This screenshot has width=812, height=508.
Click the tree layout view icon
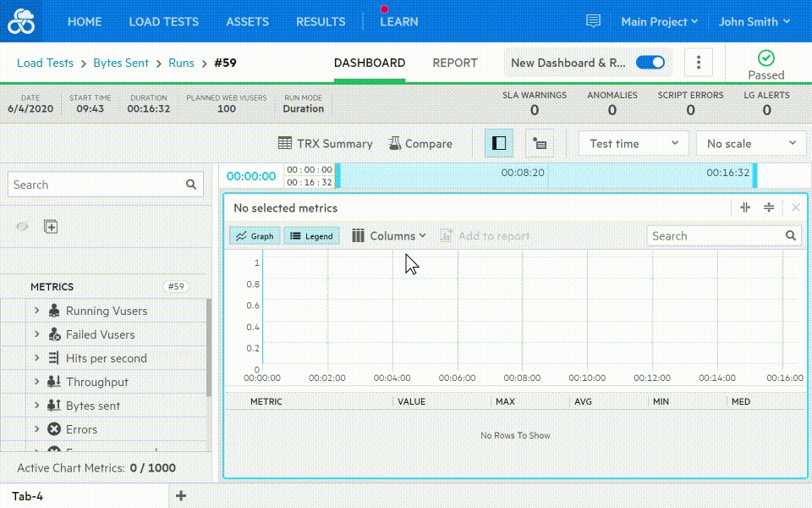[x=540, y=144]
